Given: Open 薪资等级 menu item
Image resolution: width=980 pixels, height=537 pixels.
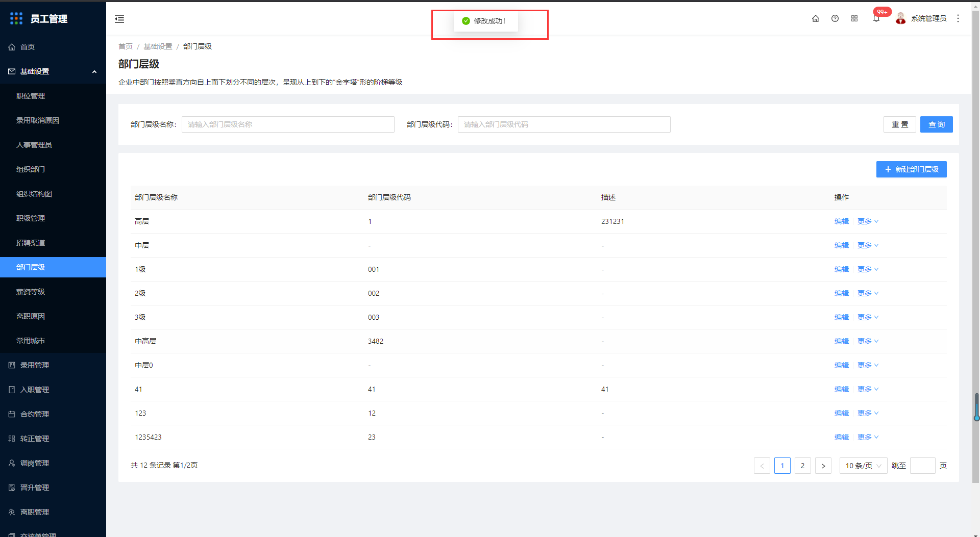Looking at the screenshot, I should pos(53,292).
